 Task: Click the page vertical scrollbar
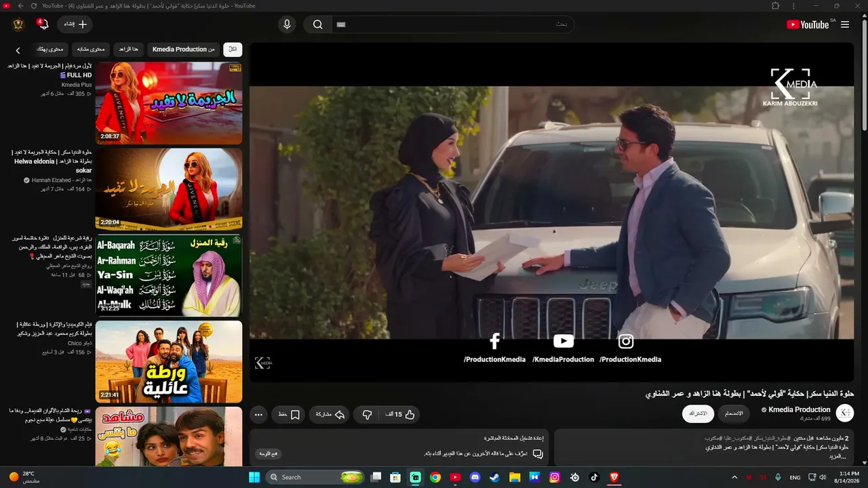864,75
